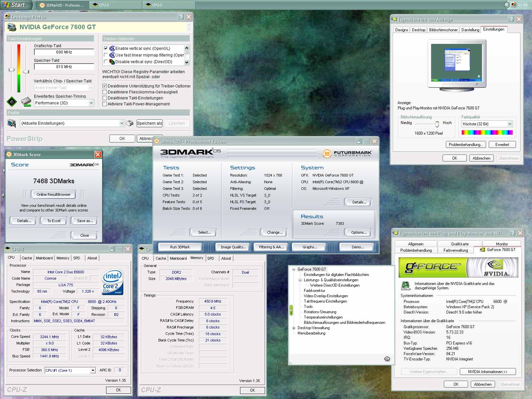The height and width of the screenshot is (399, 532).
Task: Click the Direct3D icon next to Disable vertical sync
Action: 112,62
